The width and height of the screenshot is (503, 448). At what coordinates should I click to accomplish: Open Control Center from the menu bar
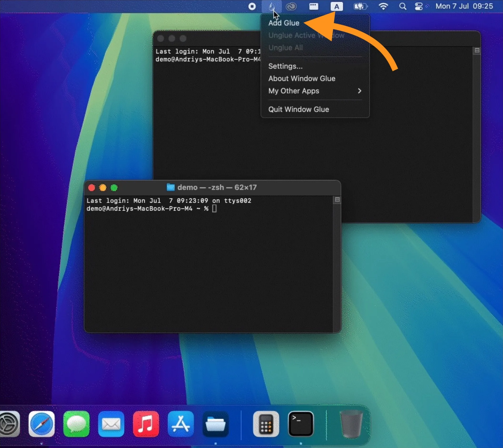[418, 6]
